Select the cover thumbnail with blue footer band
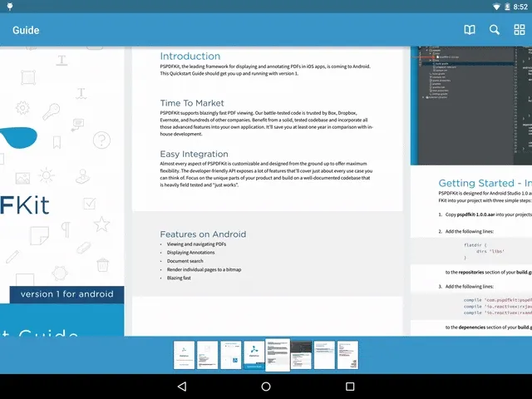The image size is (532, 399). pyautogui.click(x=254, y=355)
